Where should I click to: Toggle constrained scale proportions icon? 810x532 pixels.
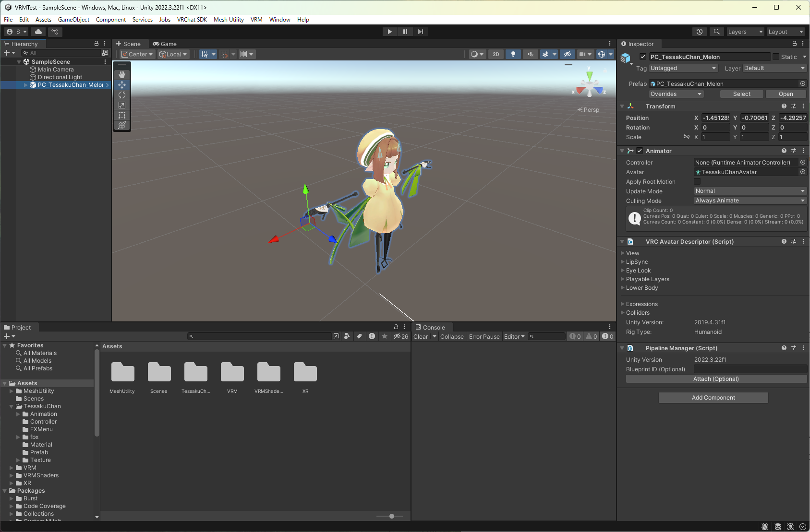pos(687,137)
